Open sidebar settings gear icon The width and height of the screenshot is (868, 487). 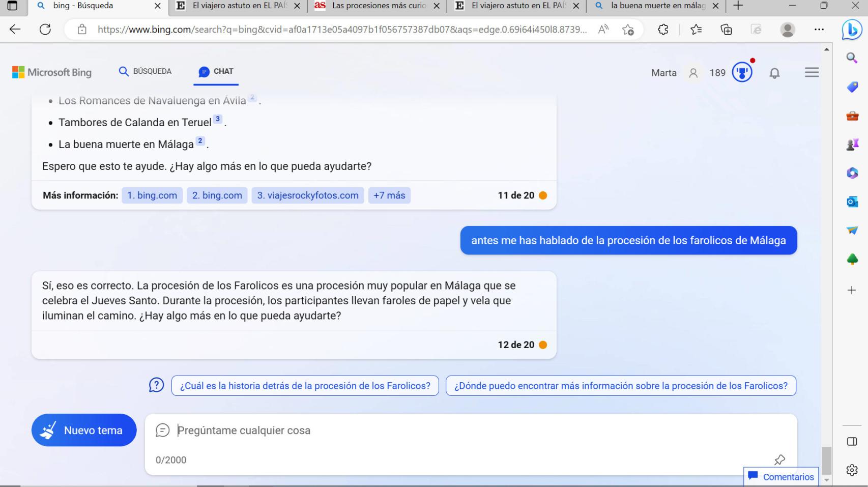click(852, 470)
